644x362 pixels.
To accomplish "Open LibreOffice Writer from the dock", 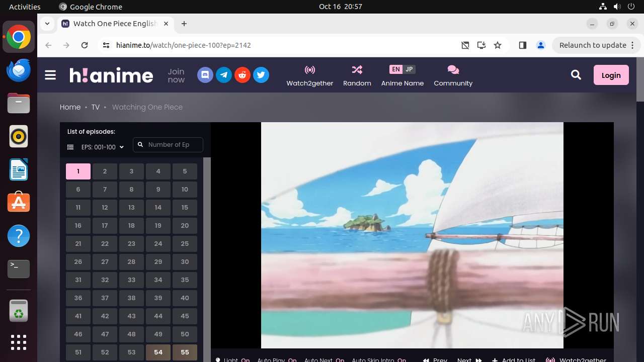I will [x=19, y=169].
